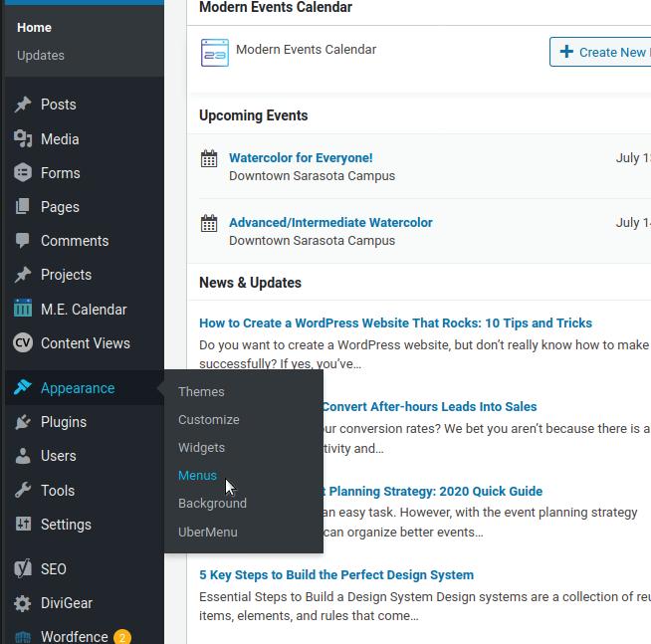Screen dimensions: 651x644
Task: Open Planning Strategy: 2020 Quick Guide article
Action: [432, 491]
